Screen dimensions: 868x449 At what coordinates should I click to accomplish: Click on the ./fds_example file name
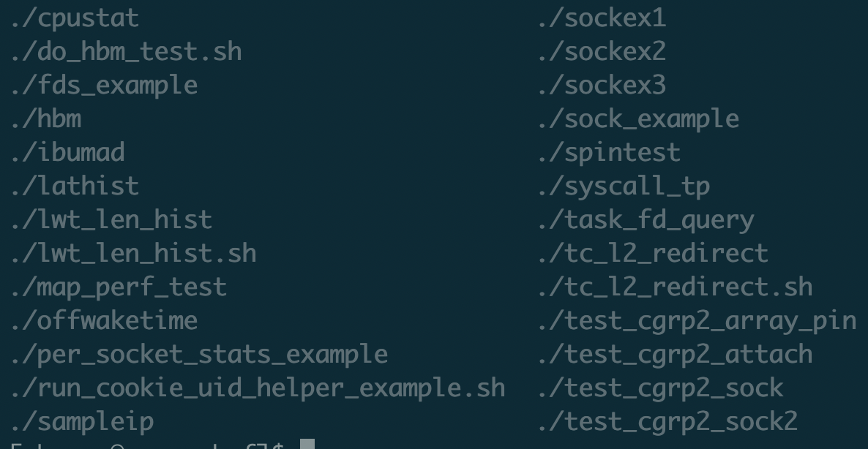pos(104,86)
